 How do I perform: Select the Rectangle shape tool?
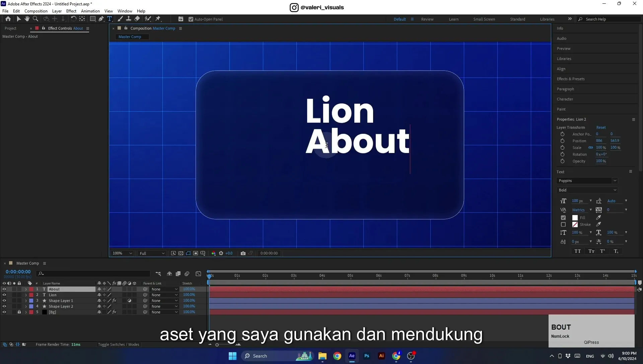[92, 19]
